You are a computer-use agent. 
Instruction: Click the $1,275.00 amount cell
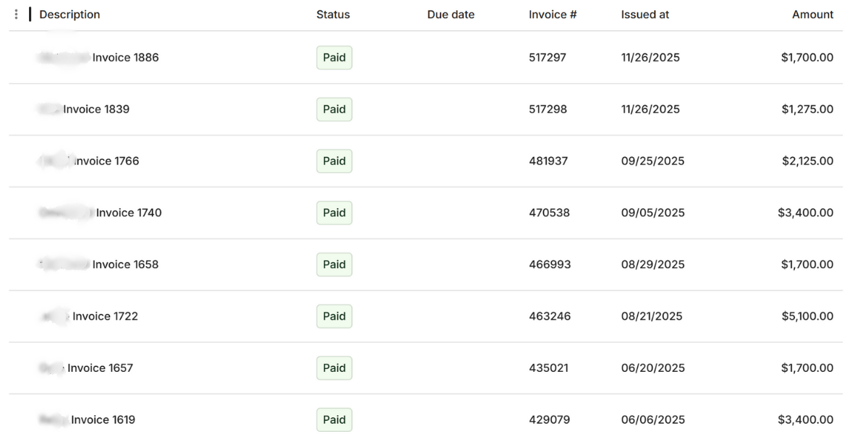[x=807, y=109]
